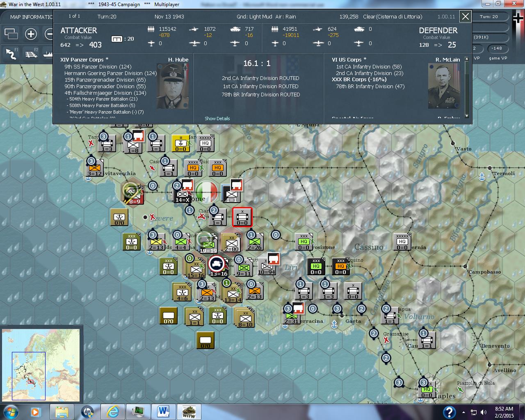
Task: Select the 2=26 green infantry counter
Action: click(x=254, y=242)
